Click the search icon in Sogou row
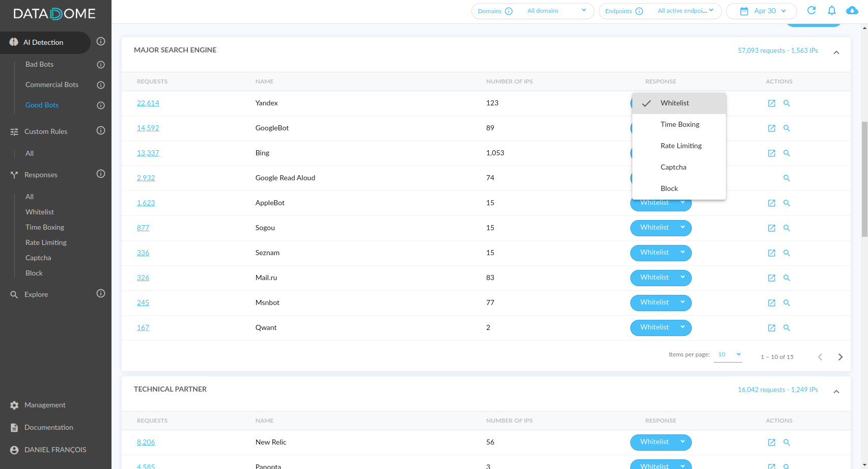868x469 pixels. [787, 228]
